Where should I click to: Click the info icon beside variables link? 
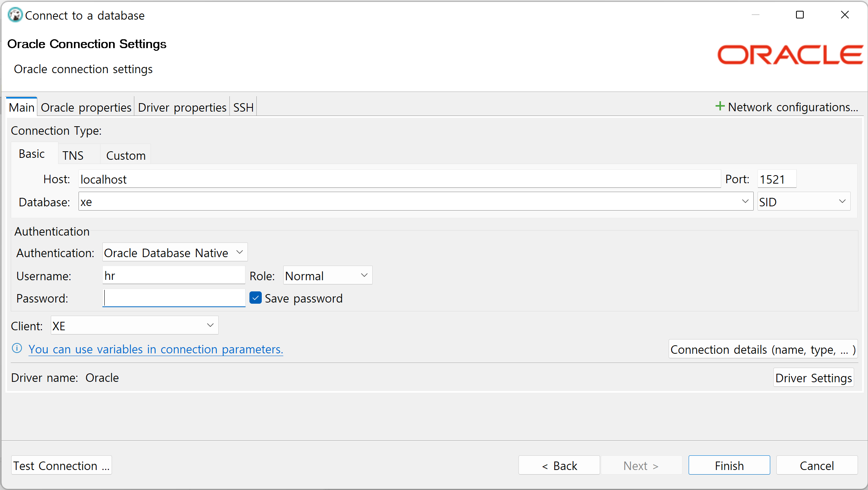[17, 348]
